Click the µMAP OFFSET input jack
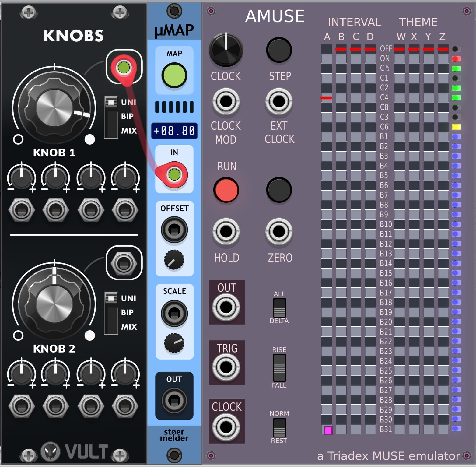476x467 pixels. 174,230
